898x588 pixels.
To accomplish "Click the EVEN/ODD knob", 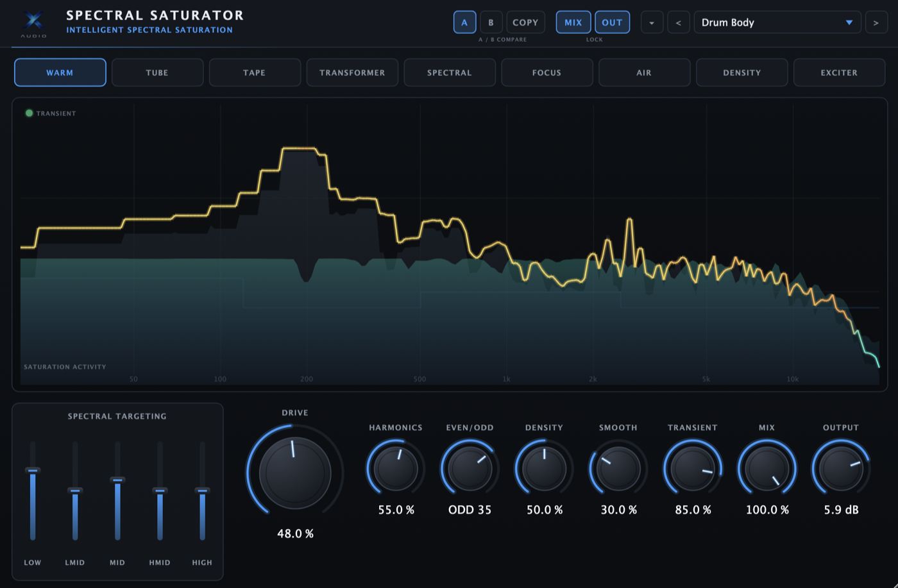I will (470, 469).
